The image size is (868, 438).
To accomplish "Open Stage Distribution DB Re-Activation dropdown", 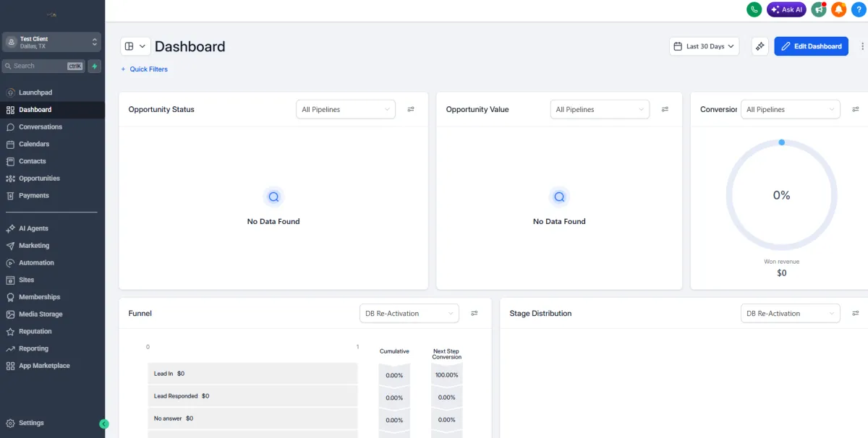I will [790, 313].
